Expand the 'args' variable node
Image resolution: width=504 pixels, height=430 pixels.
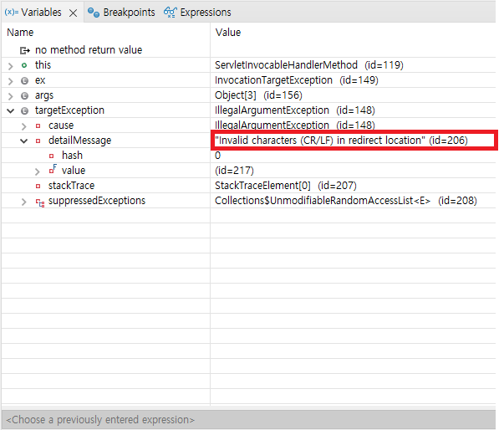tap(10, 95)
